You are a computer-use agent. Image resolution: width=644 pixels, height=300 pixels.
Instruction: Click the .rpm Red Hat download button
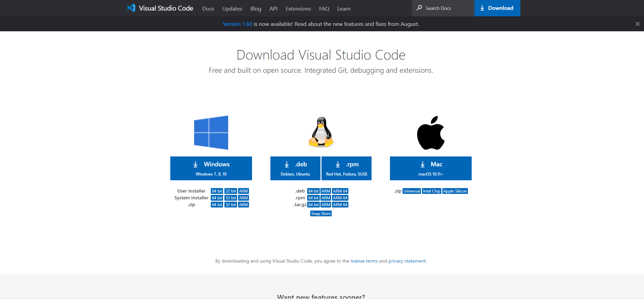(346, 168)
